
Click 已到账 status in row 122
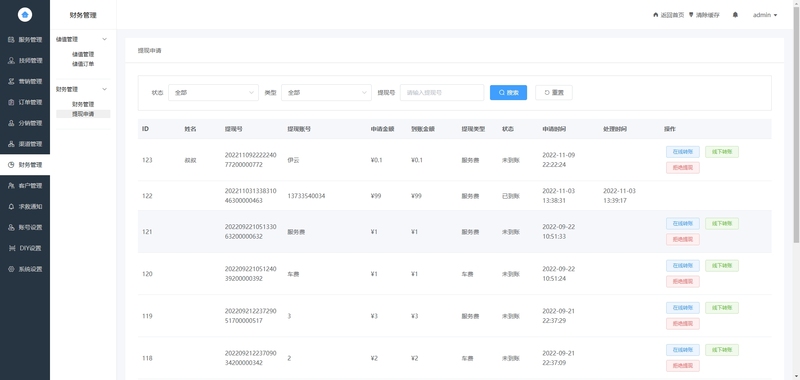pyautogui.click(x=511, y=196)
